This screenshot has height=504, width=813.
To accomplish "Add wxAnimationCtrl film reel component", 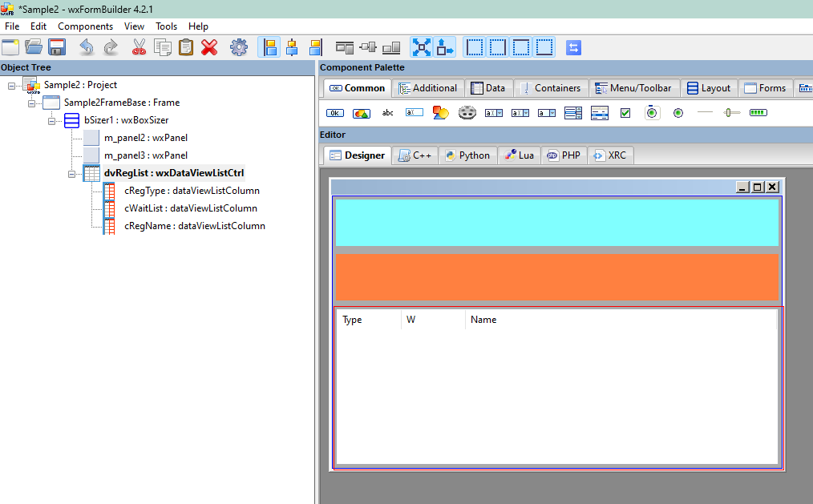I will click(x=467, y=113).
